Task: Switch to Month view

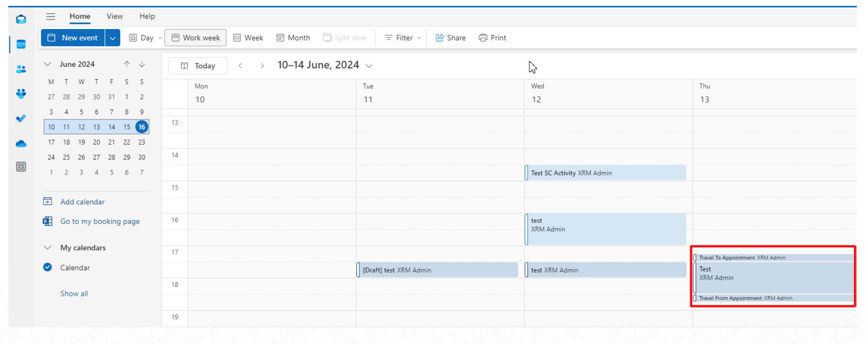Action: tap(293, 38)
